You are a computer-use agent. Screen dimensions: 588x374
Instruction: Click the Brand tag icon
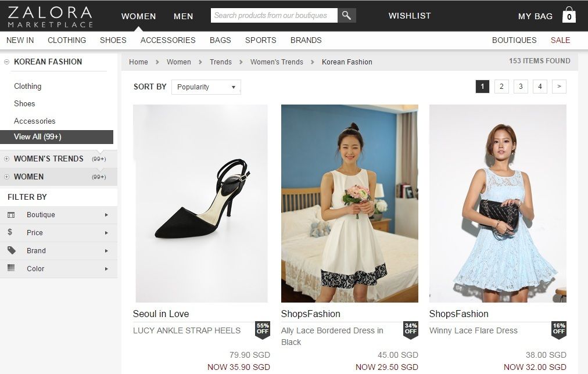(12, 250)
